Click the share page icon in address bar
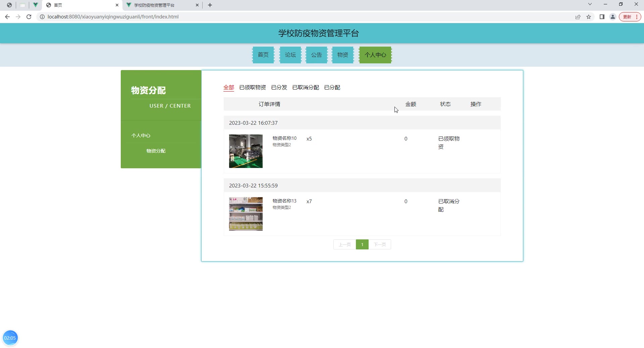 [x=578, y=17]
